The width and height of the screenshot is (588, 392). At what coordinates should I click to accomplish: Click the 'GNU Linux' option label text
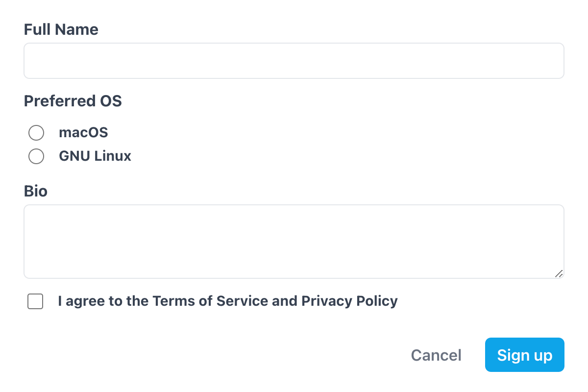point(95,156)
